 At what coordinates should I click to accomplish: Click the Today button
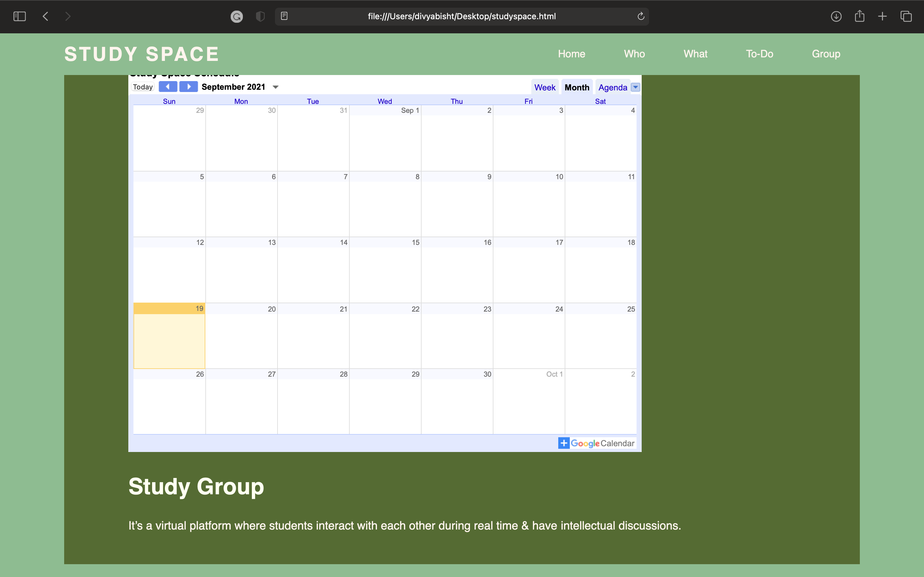tap(143, 87)
